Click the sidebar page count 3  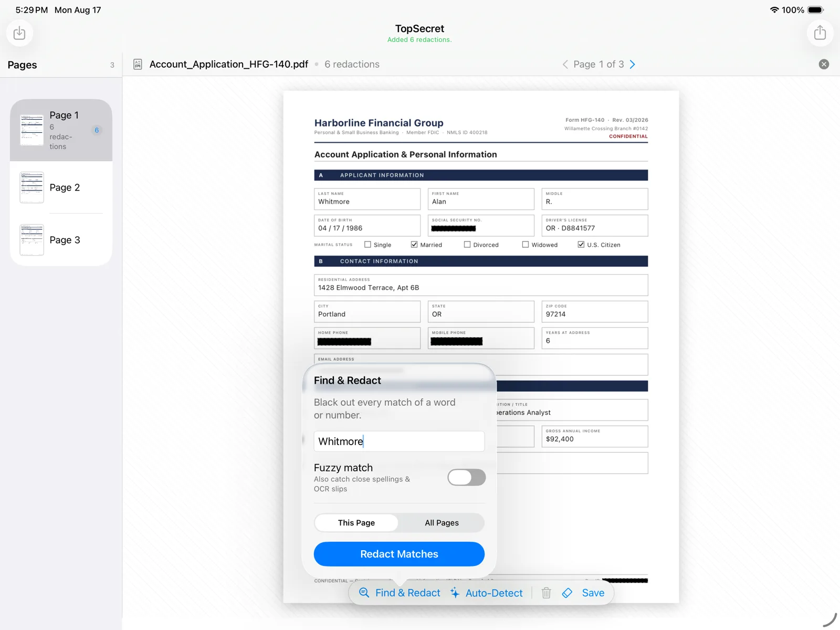click(x=112, y=65)
